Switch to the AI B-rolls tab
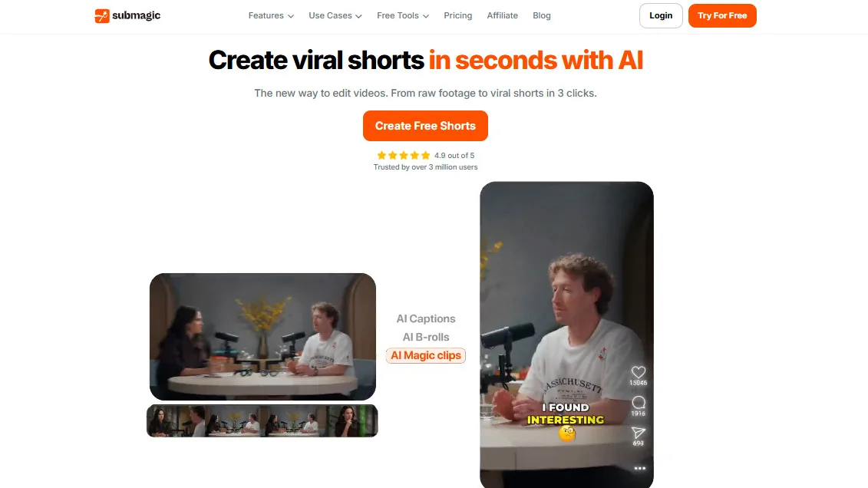This screenshot has width=868, height=488. tap(426, 337)
